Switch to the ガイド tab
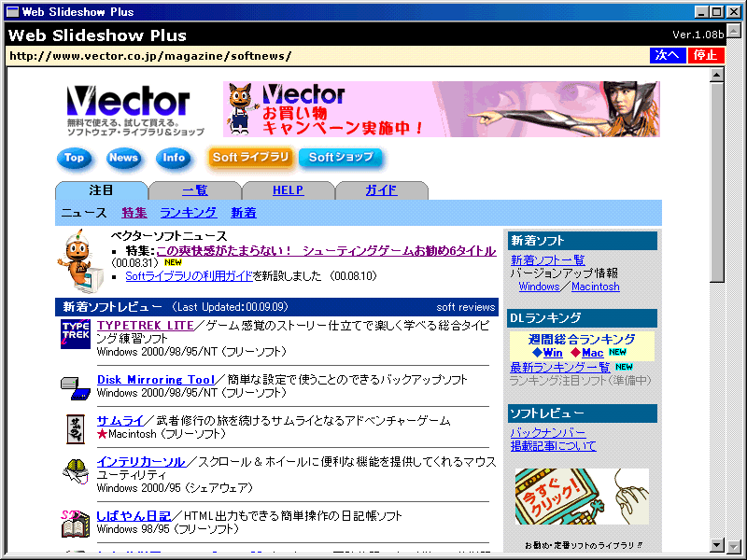Screen dimensions: 747x560 click(x=382, y=190)
